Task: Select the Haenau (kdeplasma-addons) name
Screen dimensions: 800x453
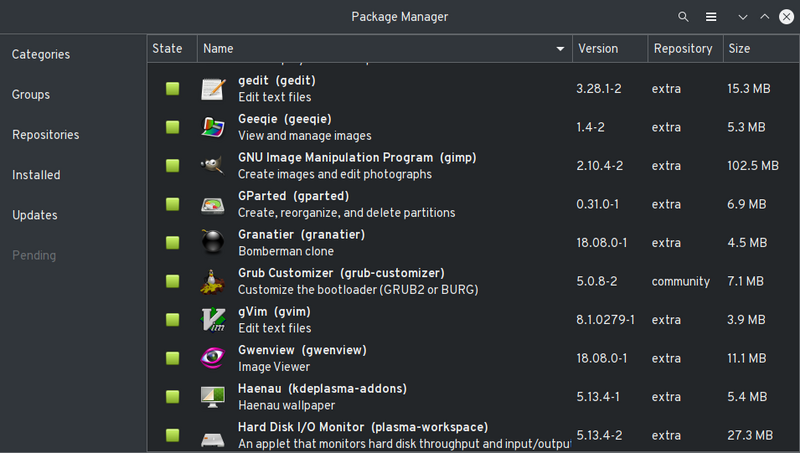Action: [322, 389]
